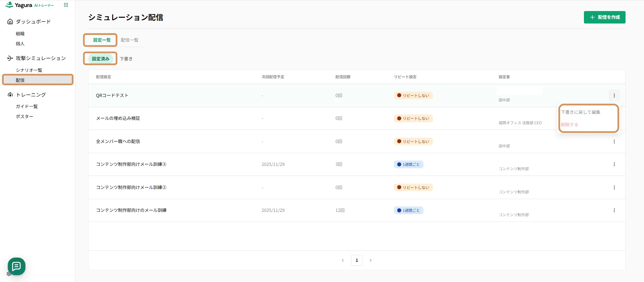The width and height of the screenshot is (644, 282).
Task: Click the 配信を作成 button
Action: (604, 17)
